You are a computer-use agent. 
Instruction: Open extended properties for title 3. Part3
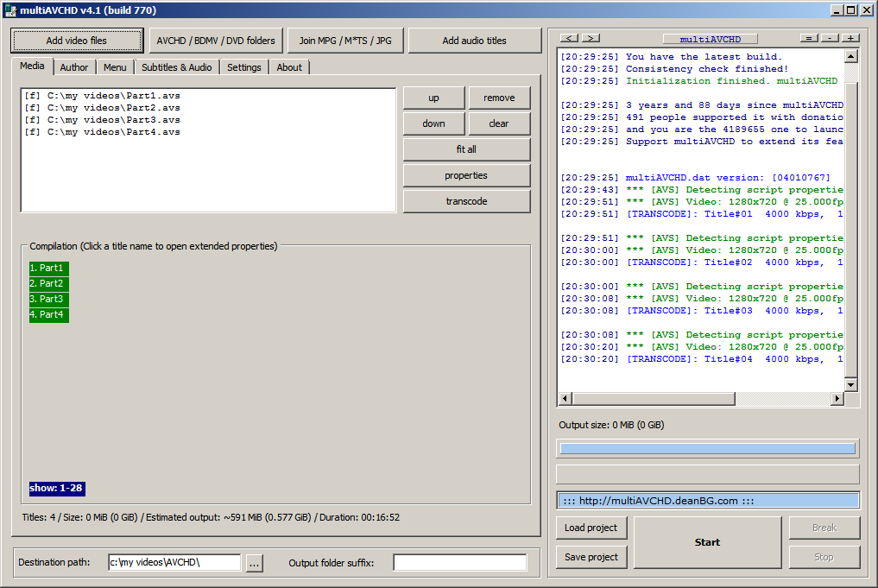tap(48, 299)
